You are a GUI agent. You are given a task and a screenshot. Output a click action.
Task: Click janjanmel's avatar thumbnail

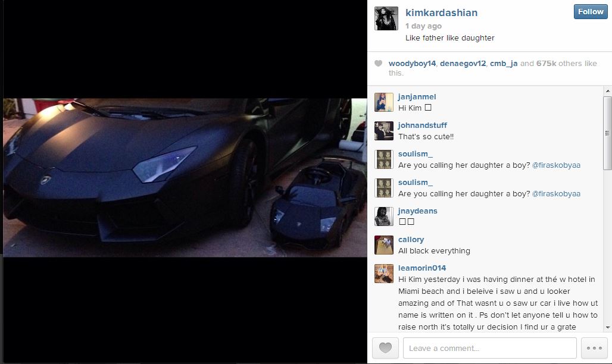383,102
